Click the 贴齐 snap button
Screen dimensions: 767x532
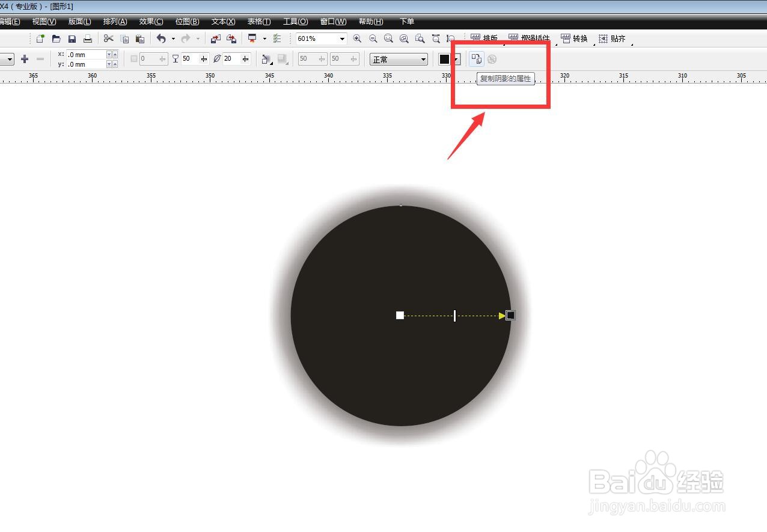pos(612,38)
